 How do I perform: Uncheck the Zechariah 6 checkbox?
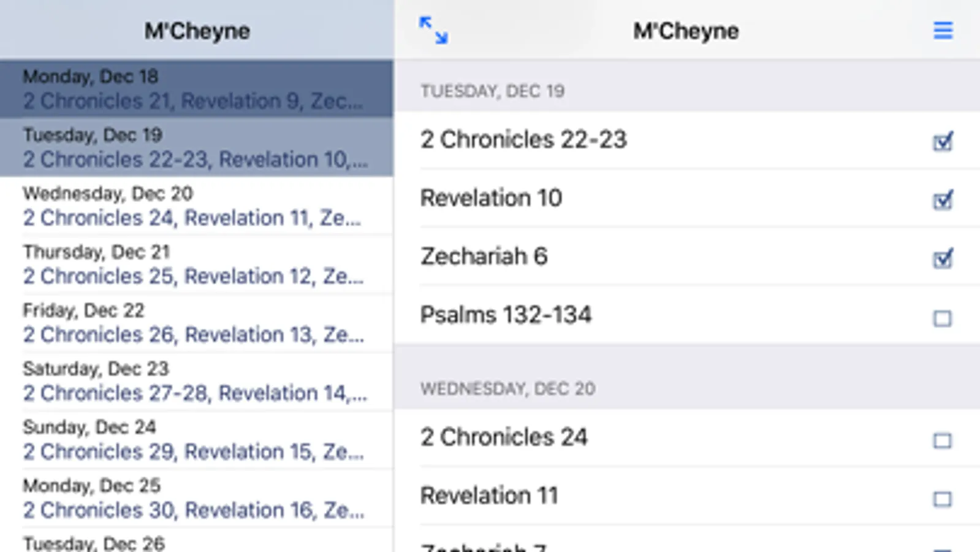(x=943, y=258)
